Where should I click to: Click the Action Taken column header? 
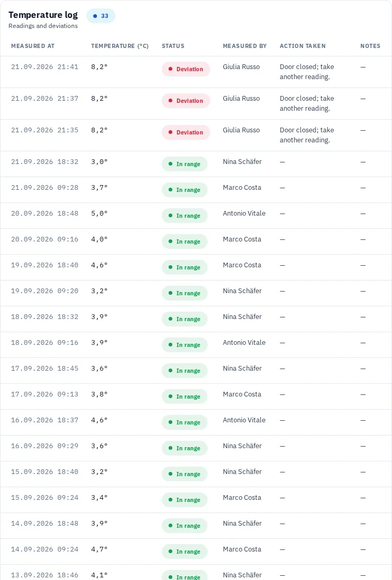point(302,46)
